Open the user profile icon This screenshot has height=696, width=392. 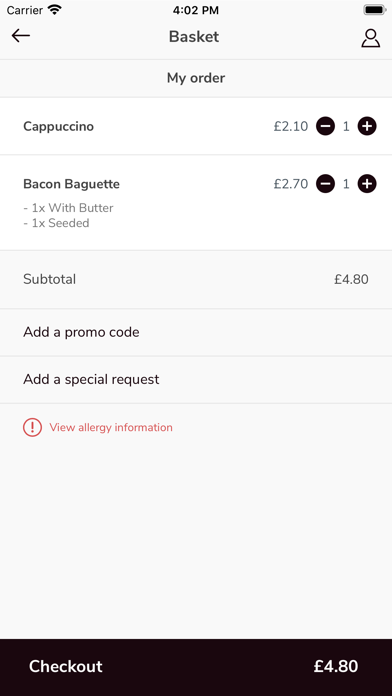(371, 38)
